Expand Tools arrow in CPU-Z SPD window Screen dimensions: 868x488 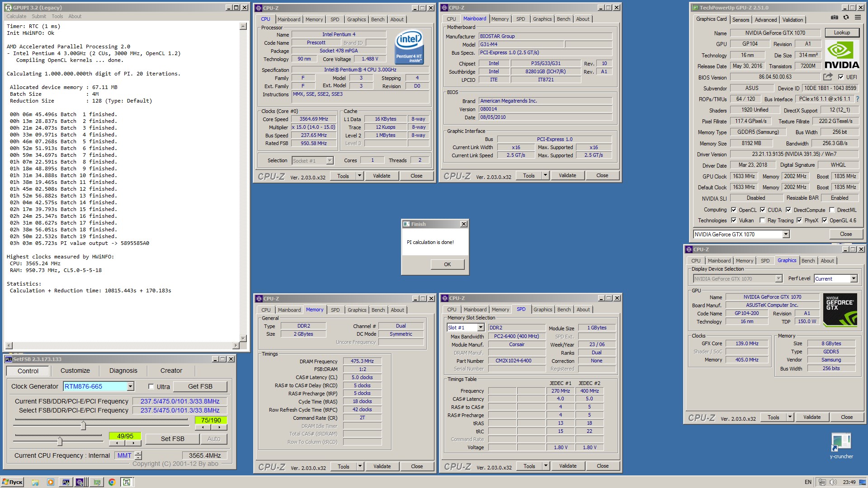(546, 466)
